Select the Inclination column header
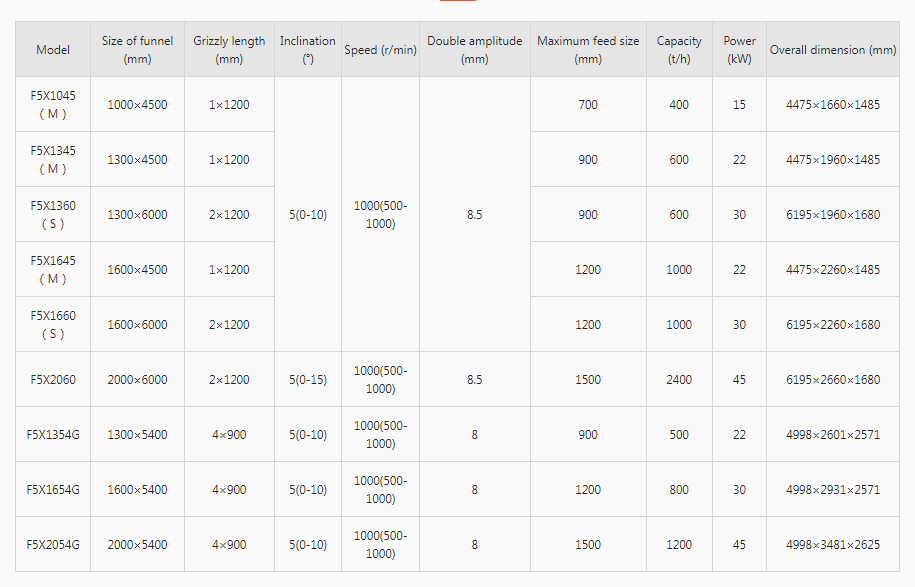Viewport: 915px width, 587px height. click(307, 50)
